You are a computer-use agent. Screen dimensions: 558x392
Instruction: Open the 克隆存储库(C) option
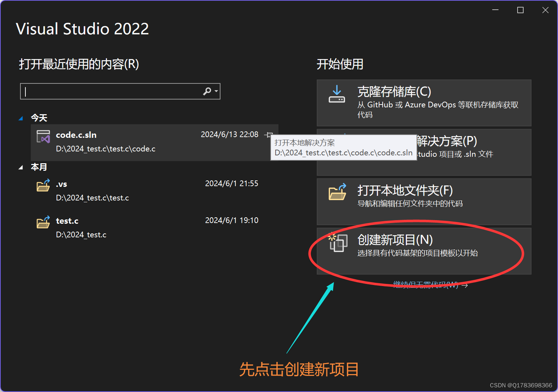tap(424, 103)
